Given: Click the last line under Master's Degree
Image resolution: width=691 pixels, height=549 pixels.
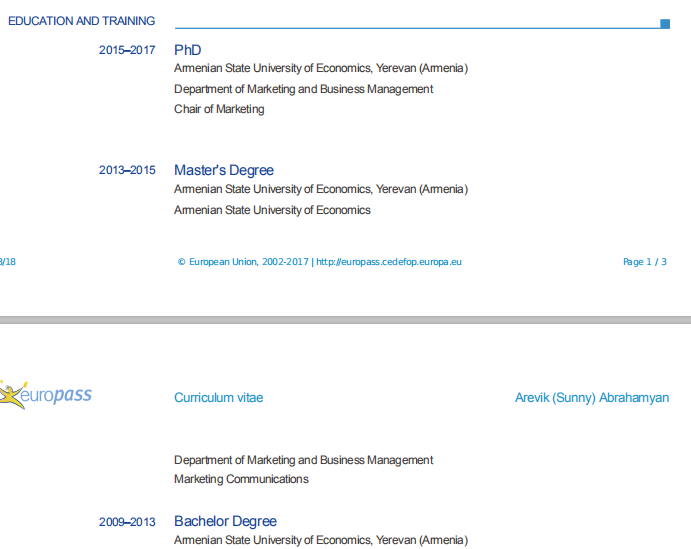Looking at the screenshot, I should (272, 210).
